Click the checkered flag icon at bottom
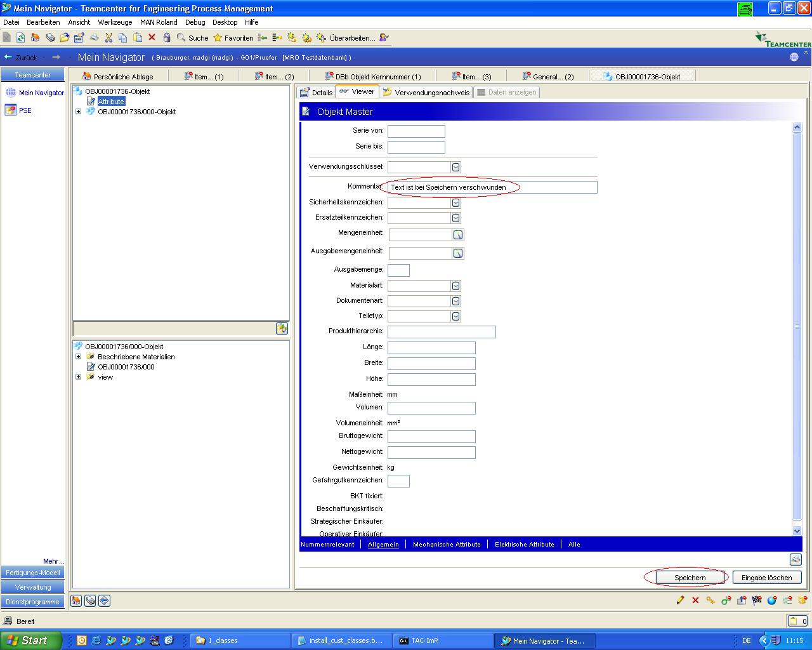This screenshot has width=812, height=650. pyautogui.click(x=757, y=600)
